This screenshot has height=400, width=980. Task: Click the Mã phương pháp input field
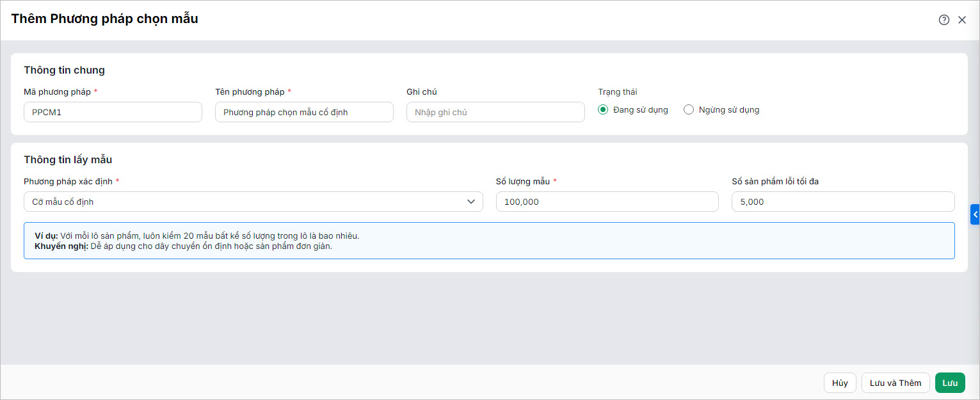[113, 112]
